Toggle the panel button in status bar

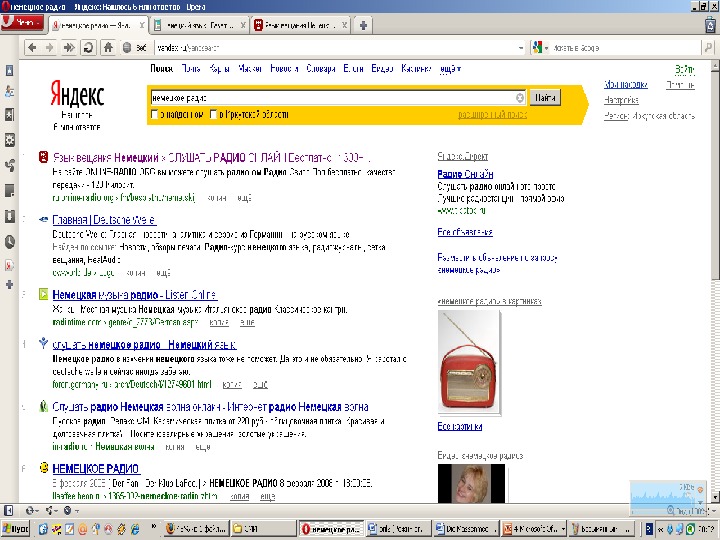tap(8, 510)
